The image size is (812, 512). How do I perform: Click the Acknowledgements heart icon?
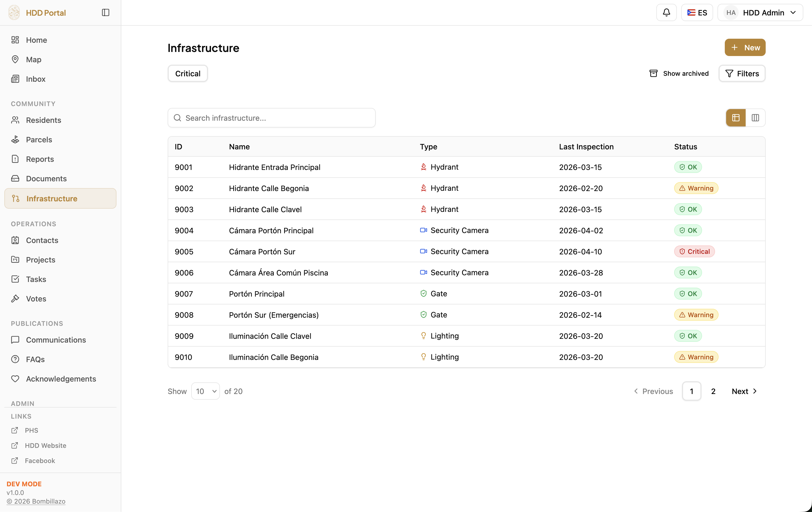(15, 379)
